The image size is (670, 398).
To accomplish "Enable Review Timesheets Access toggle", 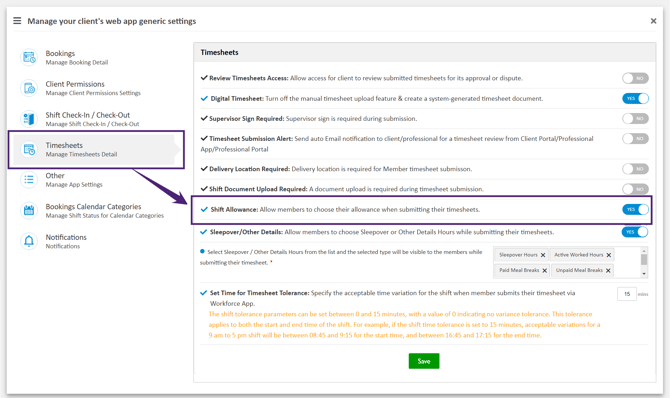I will 635,78.
